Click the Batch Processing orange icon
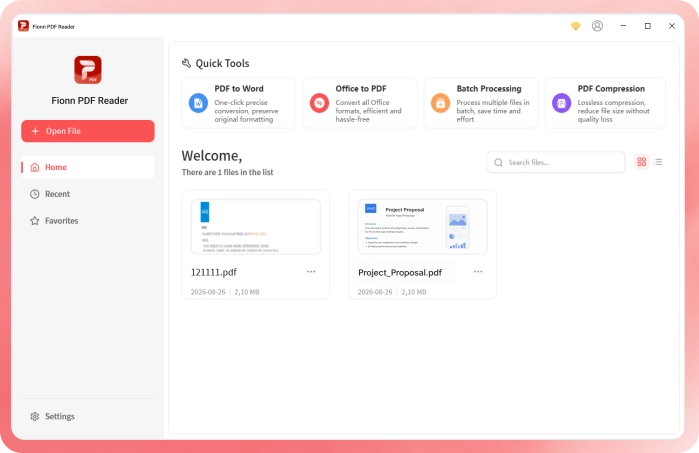 point(440,103)
